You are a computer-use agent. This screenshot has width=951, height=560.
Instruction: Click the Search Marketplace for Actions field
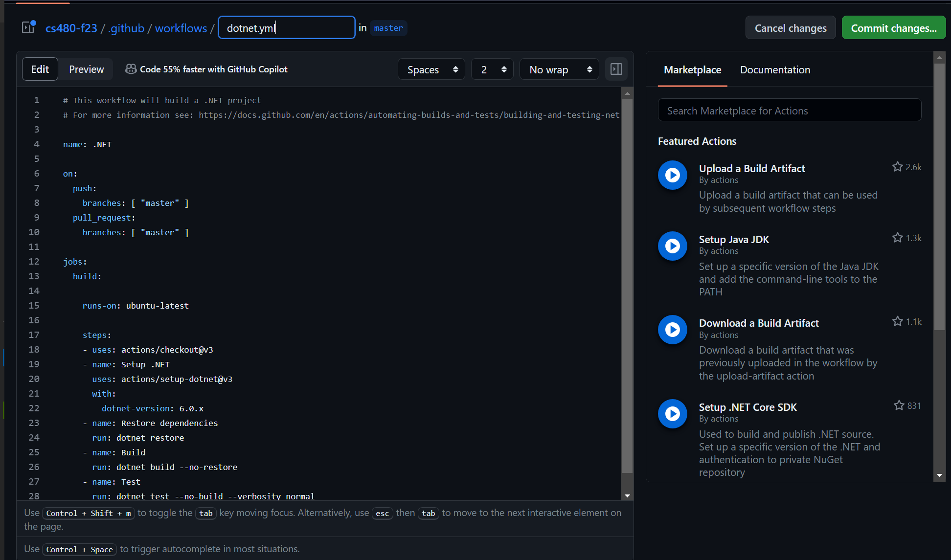pyautogui.click(x=790, y=111)
